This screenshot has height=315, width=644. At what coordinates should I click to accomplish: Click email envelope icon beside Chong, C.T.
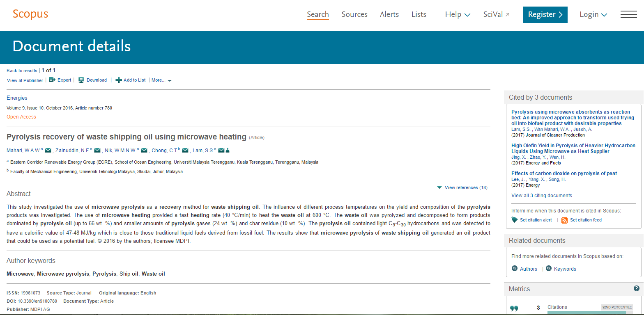click(x=185, y=151)
